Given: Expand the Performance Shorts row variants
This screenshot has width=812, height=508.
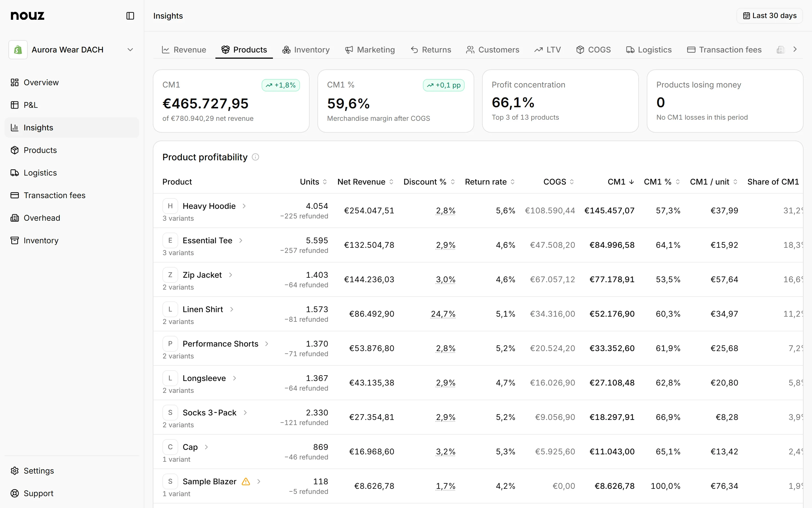Looking at the screenshot, I should (267, 344).
